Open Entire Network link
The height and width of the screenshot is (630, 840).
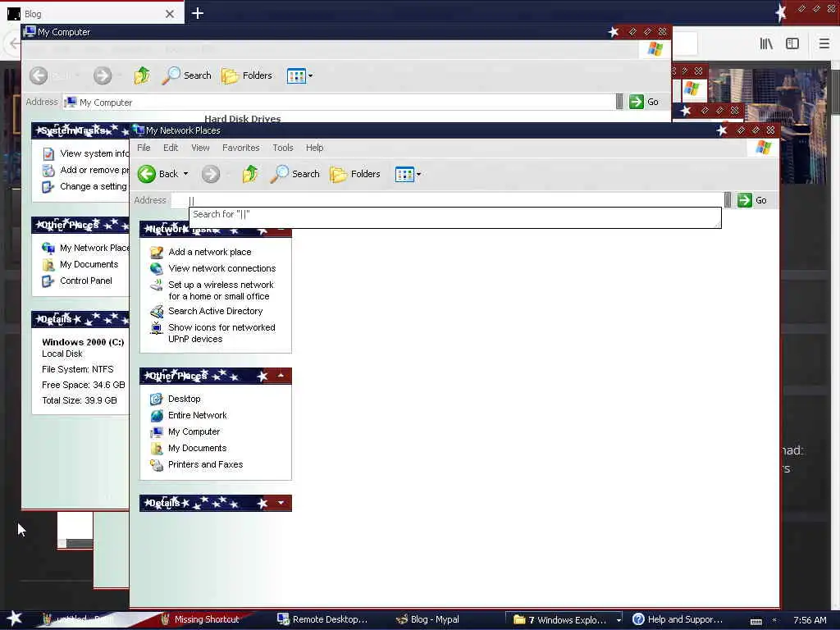[x=197, y=416]
